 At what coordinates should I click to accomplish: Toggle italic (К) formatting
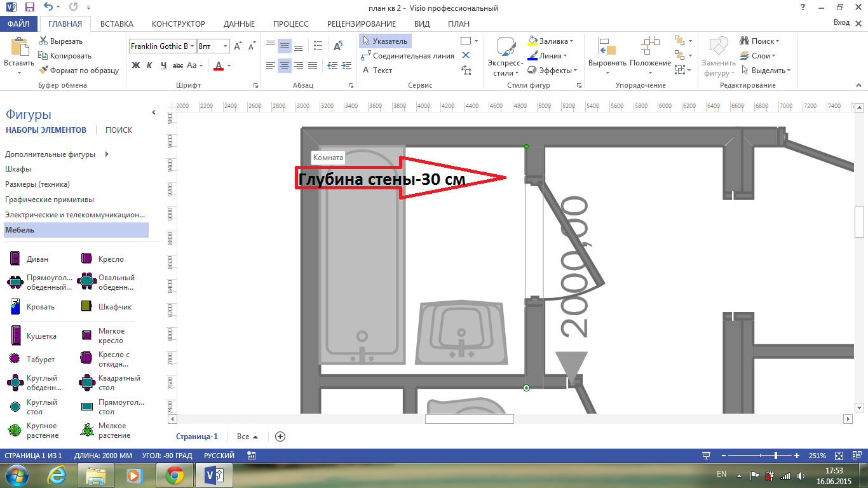click(x=149, y=65)
